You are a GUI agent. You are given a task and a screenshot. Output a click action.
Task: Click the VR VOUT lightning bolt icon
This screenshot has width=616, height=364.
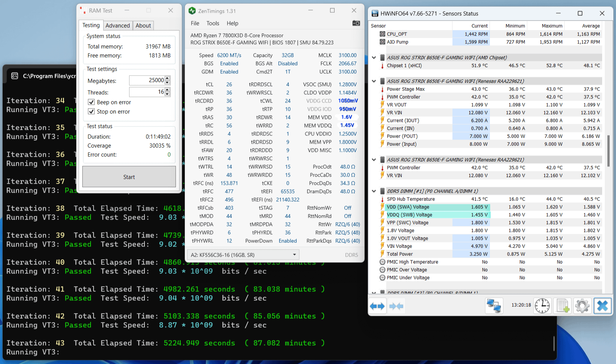pyautogui.click(x=382, y=105)
